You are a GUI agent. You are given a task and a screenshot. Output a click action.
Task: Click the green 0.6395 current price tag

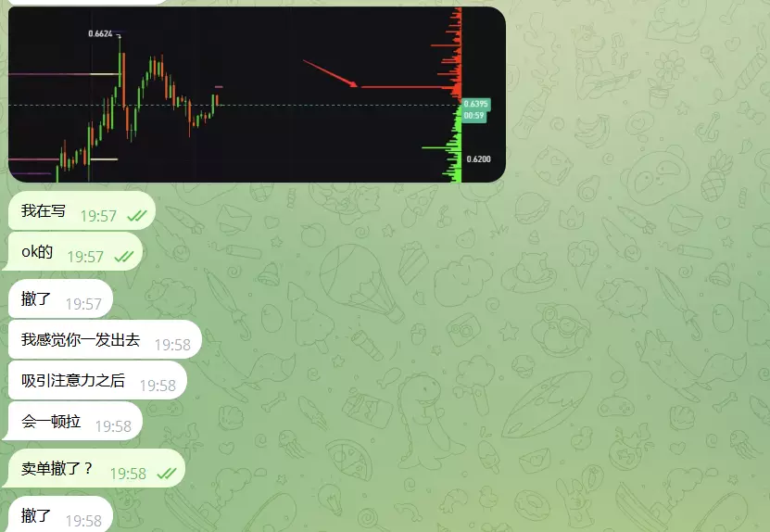click(476, 104)
